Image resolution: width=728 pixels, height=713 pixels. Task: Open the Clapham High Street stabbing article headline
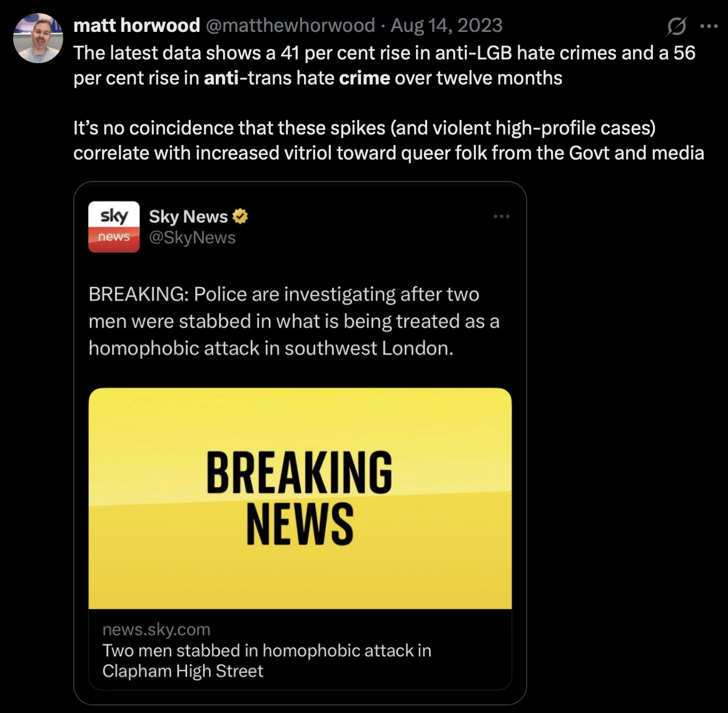tap(267, 660)
